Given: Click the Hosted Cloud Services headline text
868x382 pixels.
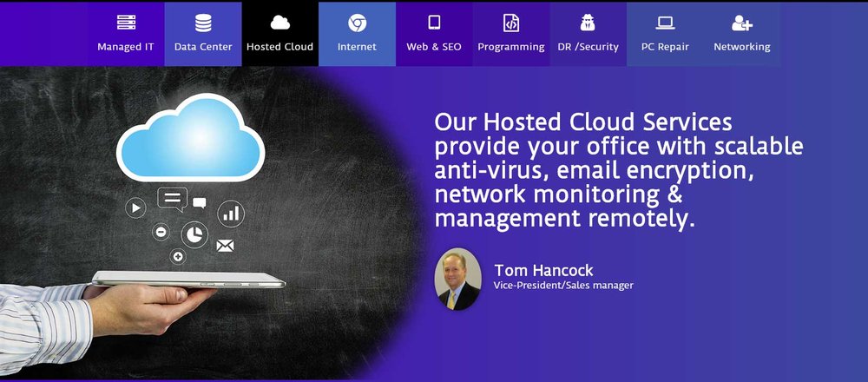Looking at the screenshot, I should 618,169.
